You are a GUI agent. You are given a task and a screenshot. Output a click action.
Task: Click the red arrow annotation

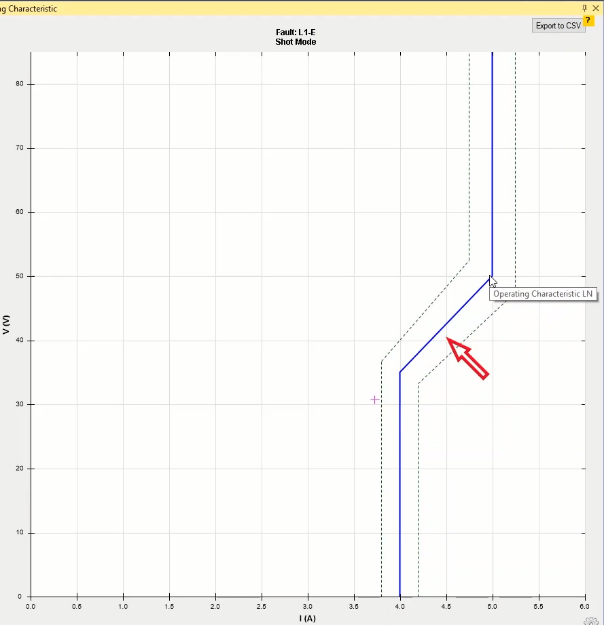468,359
